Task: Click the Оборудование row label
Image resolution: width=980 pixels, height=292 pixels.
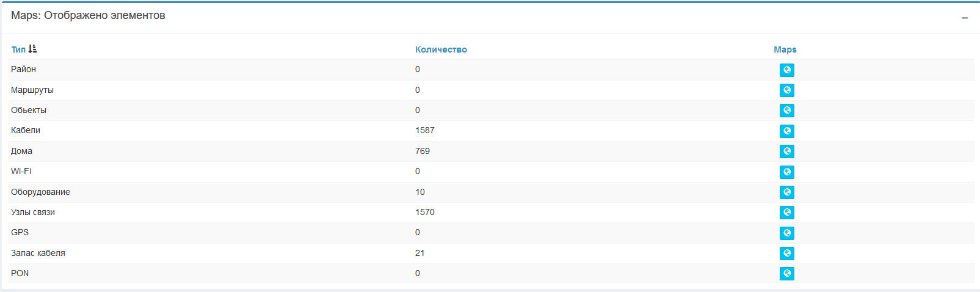Action: tap(40, 192)
